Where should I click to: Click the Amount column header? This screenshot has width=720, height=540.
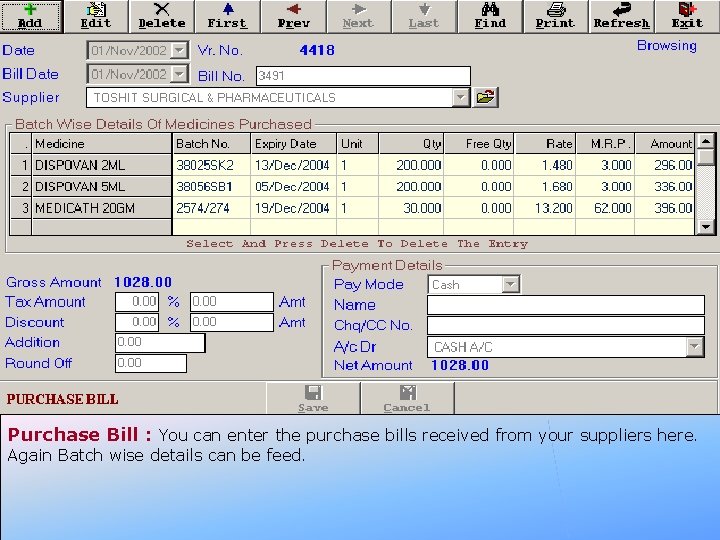pos(665,144)
